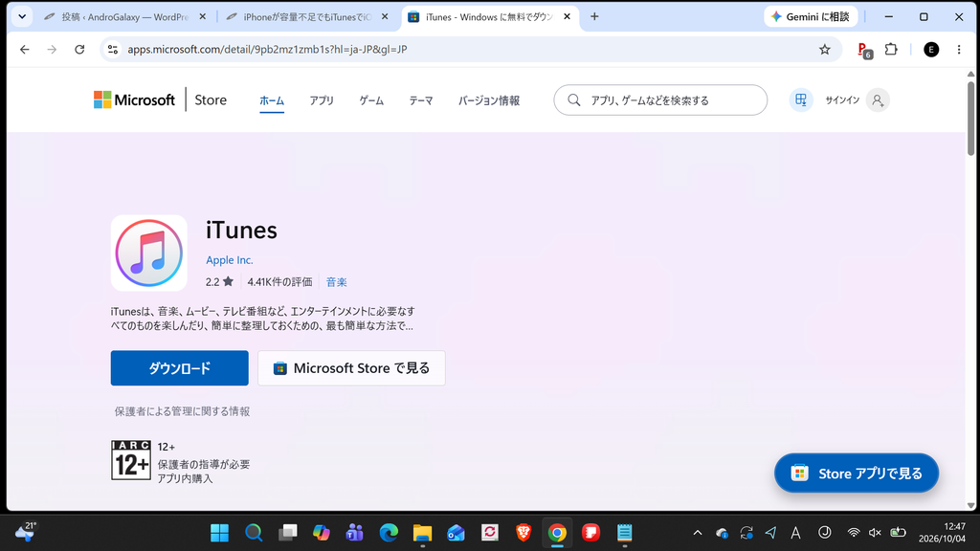Open the red P extension icon
This screenshot has height=551, width=980.
pos(864,50)
